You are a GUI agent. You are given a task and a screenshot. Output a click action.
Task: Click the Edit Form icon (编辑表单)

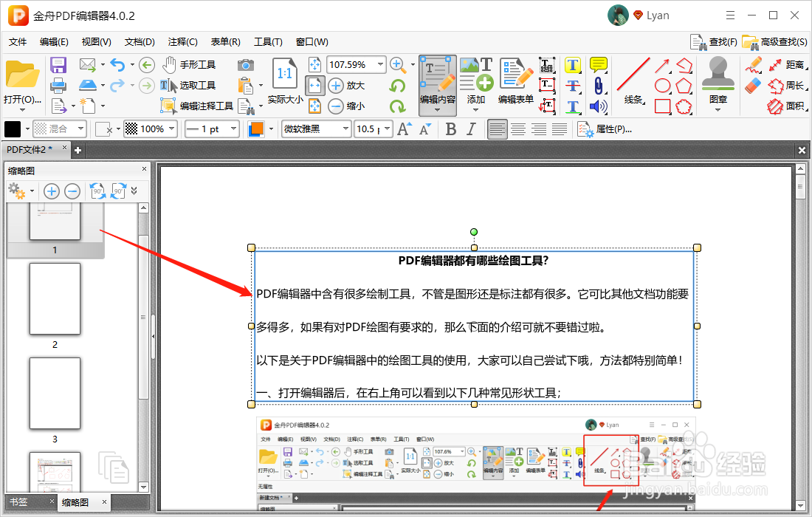pyautogui.click(x=516, y=81)
